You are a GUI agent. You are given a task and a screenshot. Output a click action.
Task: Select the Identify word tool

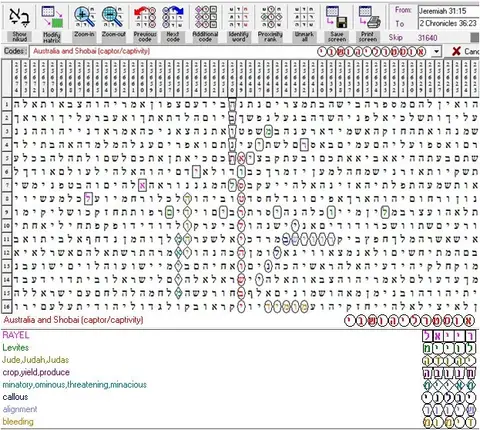[x=239, y=18]
